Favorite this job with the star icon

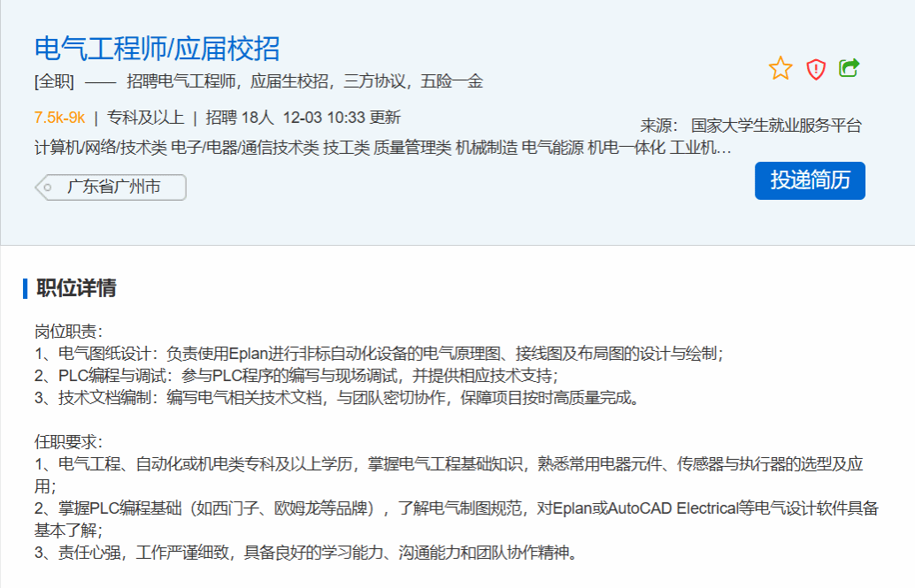point(780,68)
